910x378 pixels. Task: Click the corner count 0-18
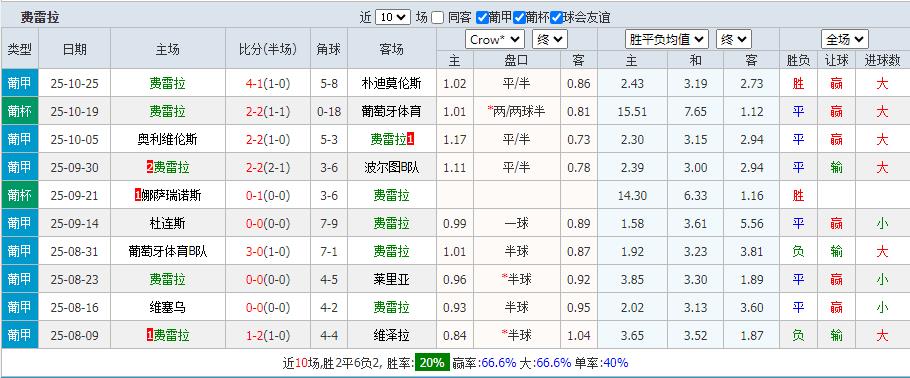click(328, 111)
